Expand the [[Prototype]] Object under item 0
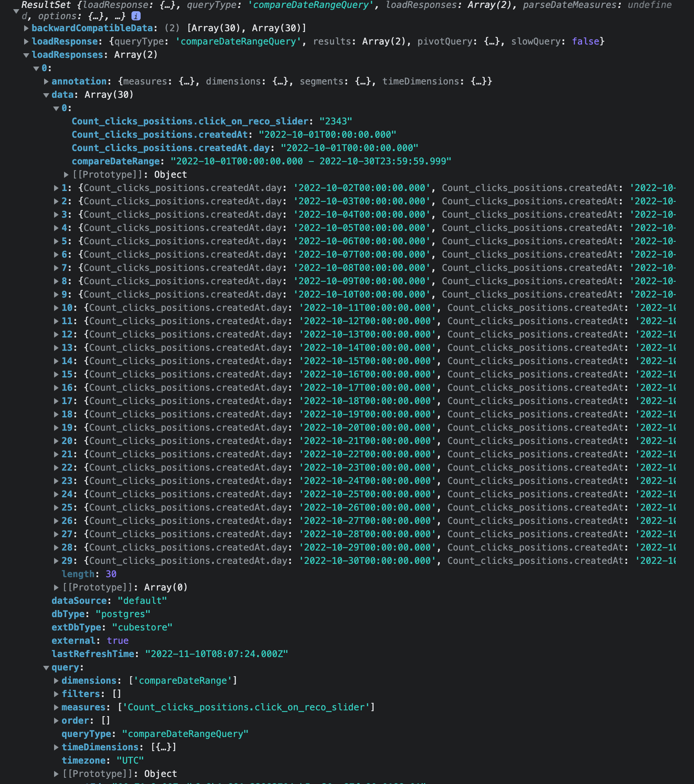694x784 pixels. pyautogui.click(x=65, y=174)
